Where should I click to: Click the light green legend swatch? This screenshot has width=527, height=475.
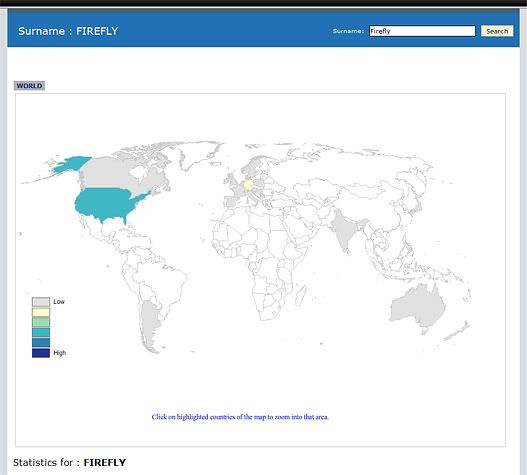[41, 322]
